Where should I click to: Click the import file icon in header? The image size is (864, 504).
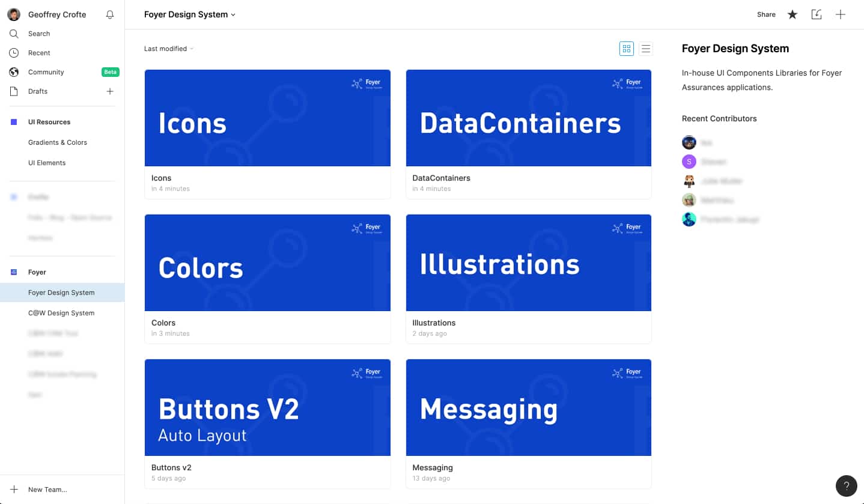click(817, 14)
